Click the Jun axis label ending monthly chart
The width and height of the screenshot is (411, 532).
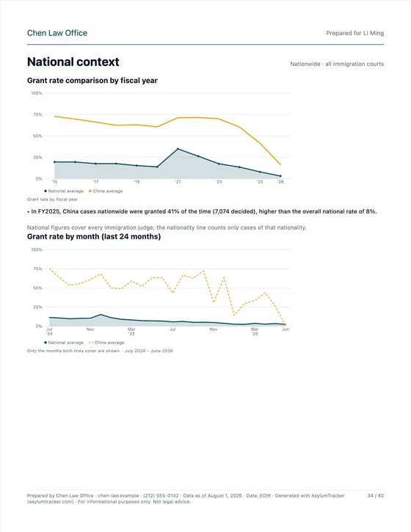click(285, 329)
